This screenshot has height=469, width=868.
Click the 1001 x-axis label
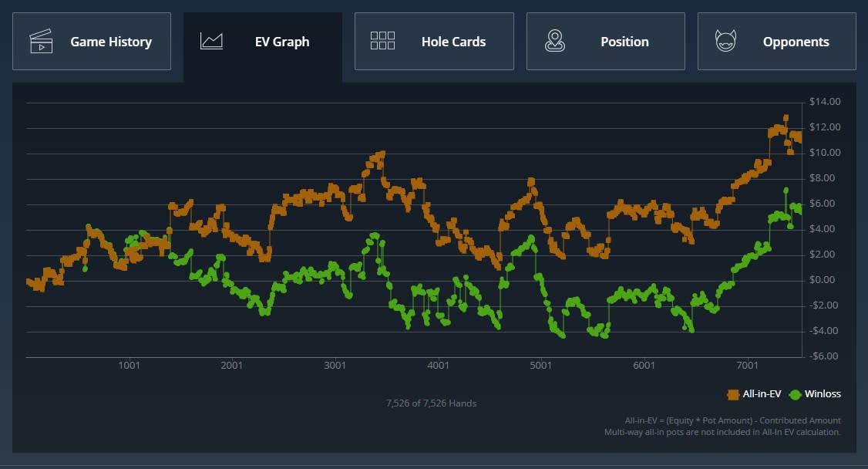pos(129,365)
